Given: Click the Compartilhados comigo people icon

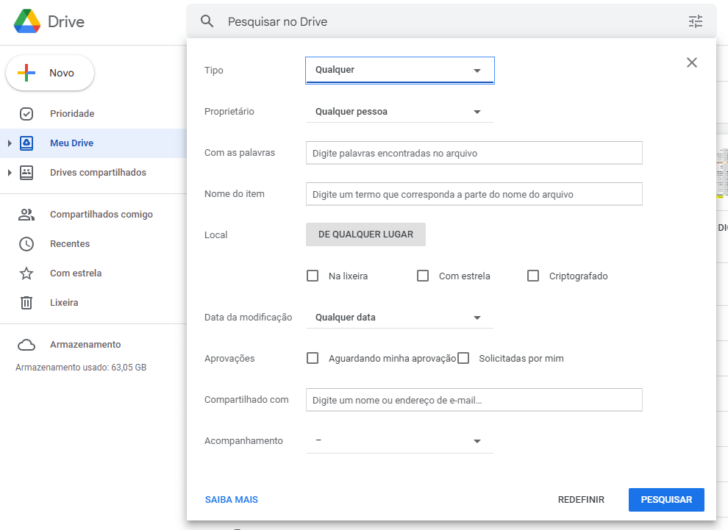Looking at the screenshot, I should point(26,214).
